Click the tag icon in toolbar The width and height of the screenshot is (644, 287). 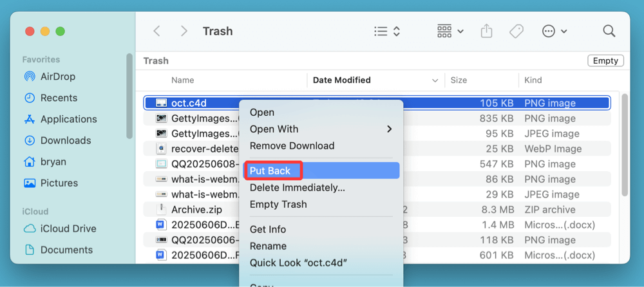tap(516, 31)
